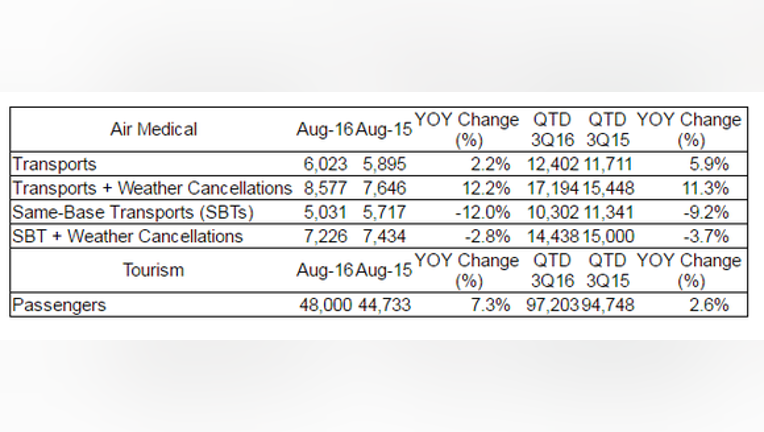Click the Air Medical header cell
Image resolution: width=764 pixels, height=432 pixels.
[153, 130]
